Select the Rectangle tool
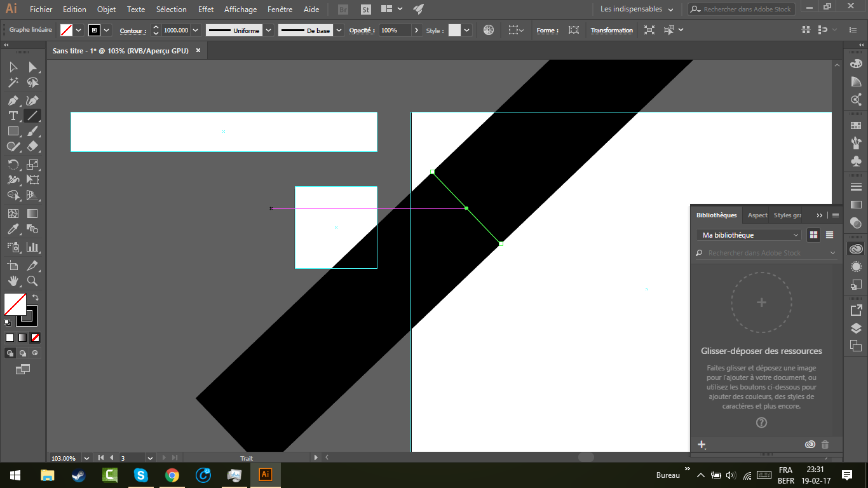 coord(13,132)
